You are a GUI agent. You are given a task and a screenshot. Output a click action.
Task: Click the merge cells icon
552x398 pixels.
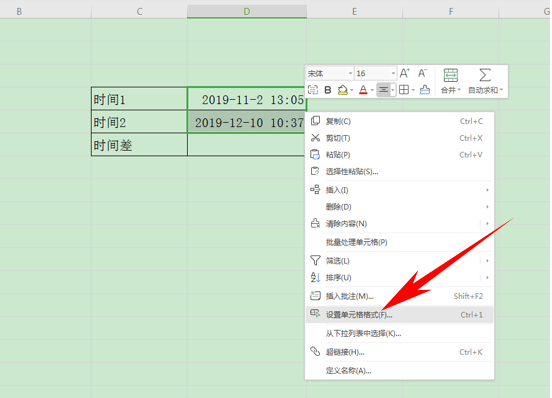450,75
